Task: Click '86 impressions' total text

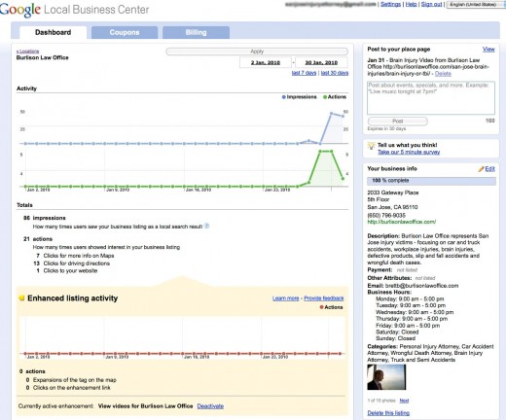Action: click(x=45, y=218)
